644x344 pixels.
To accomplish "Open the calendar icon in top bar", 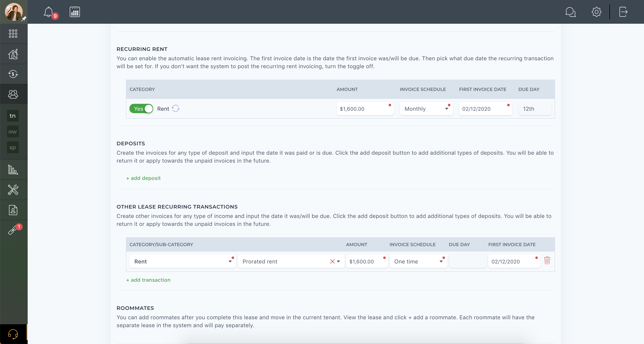I will pyautogui.click(x=75, y=12).
